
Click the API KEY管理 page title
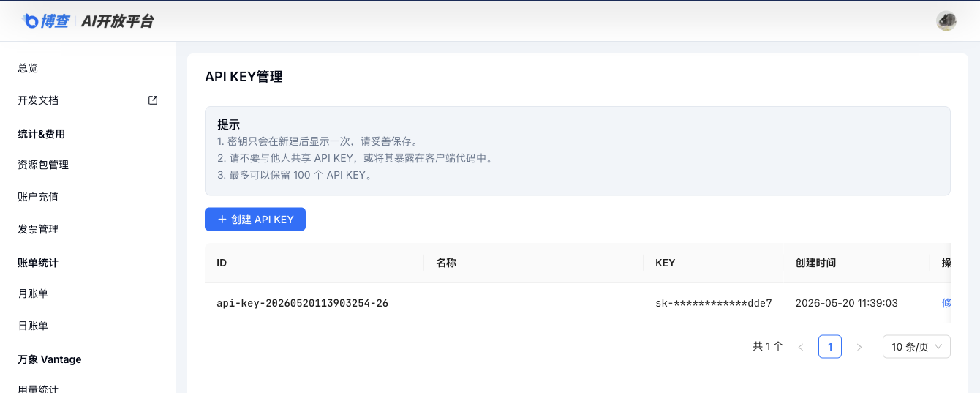[244, 77]
